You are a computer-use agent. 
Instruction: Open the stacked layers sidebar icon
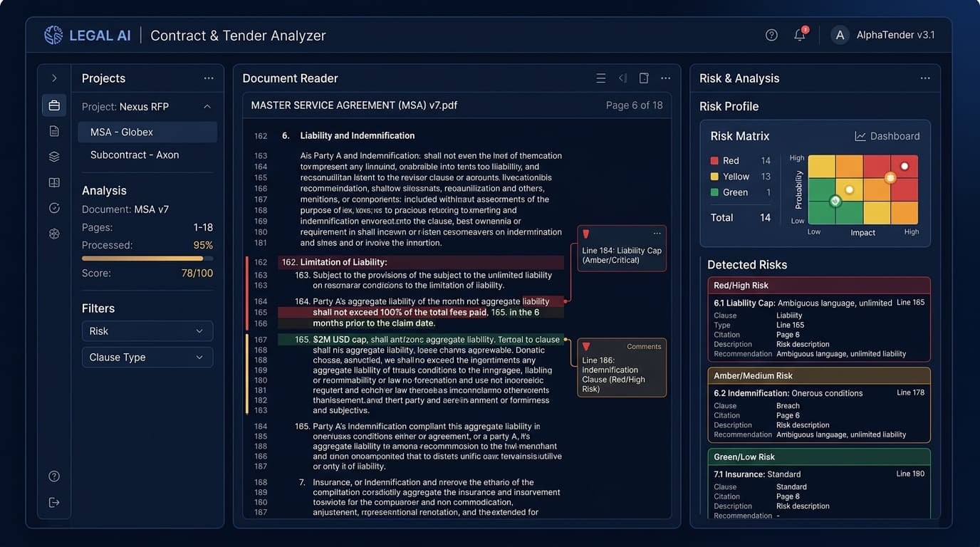click(54, 157)
